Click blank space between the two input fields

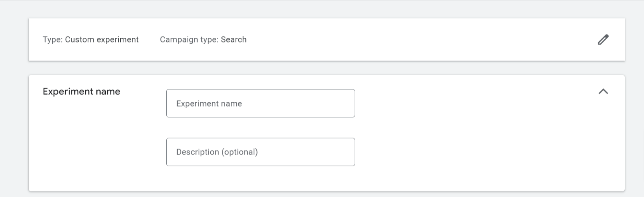(260, 127)
